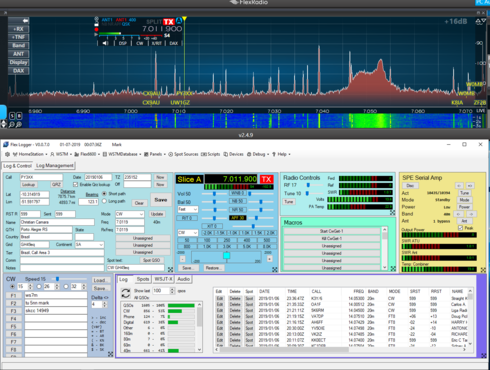Open the WS7M operator dropdown
Image resolution: width=490 pixels, height=370 pixels.
[61, 154]
